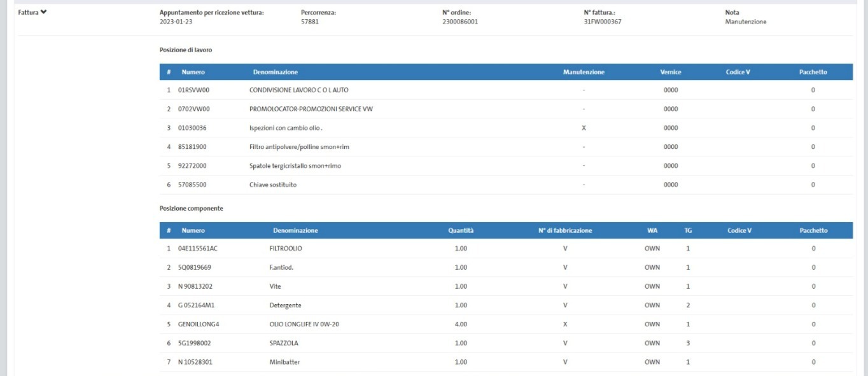Click order number 2300086001

[459, 22]
